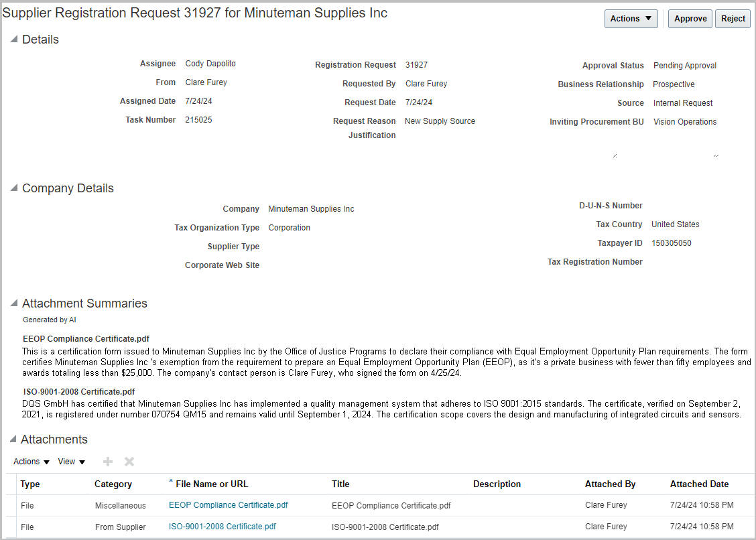Click the Source value Internal Request
Viewport: 756px width, 540px height.
tap(683, 103)
